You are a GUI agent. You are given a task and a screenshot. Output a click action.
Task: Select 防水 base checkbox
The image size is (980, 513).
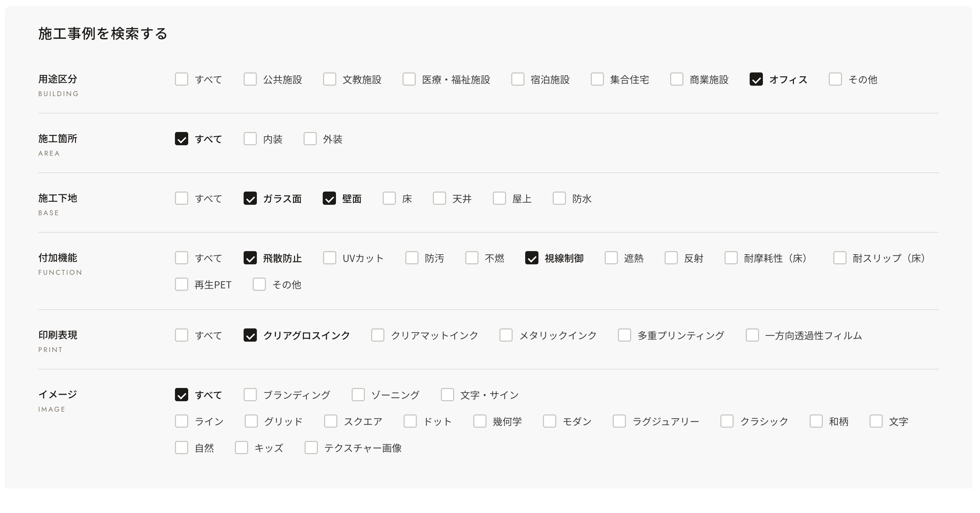pos(559,198)
